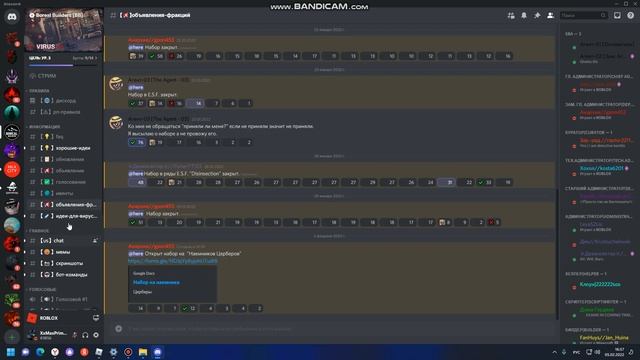
Task: Open Yandex Browser from the taskbar
Action: pyautogui.click(x=55, y=352)
